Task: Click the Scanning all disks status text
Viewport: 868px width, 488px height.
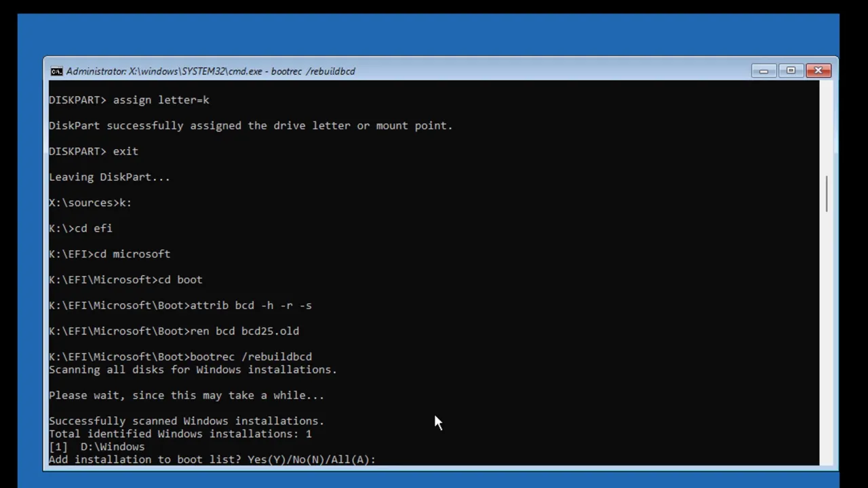Action: point(193,369)
